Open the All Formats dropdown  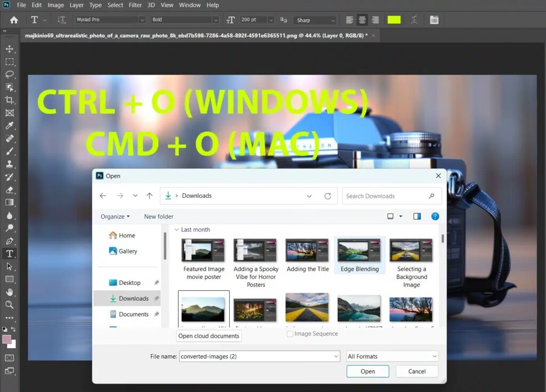pyautogui.click(x=392, y=356)
